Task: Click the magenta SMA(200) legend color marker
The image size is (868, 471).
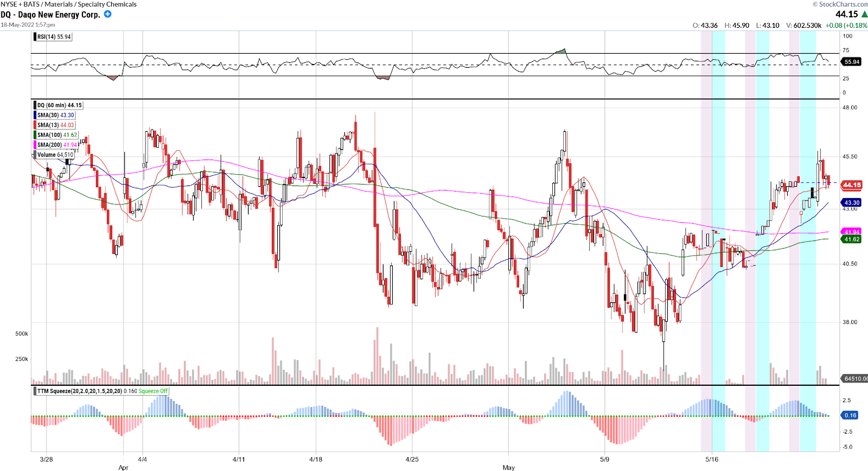Action: coord(35,145)
